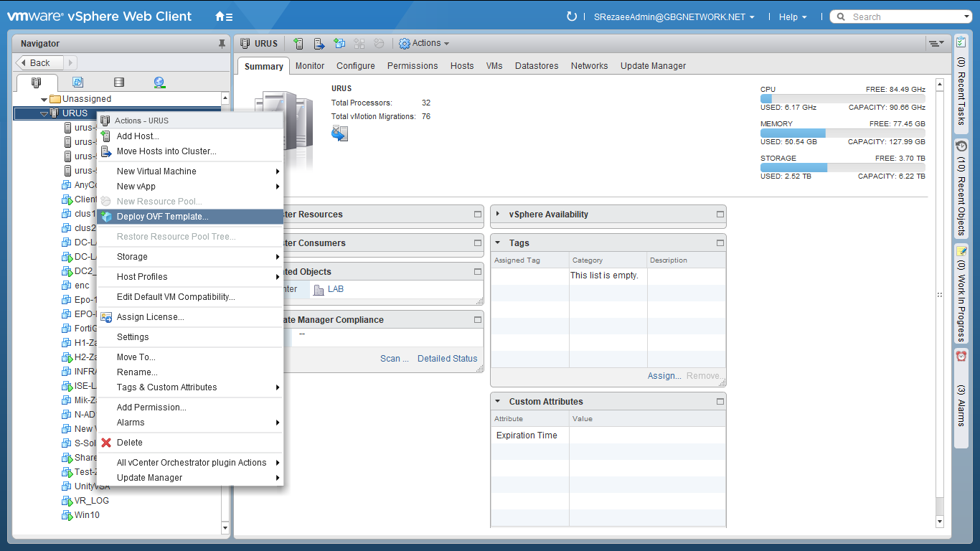The image size is (980, 551).
Task: Click the refresh icon in top bar
Action: pos(572,17)
